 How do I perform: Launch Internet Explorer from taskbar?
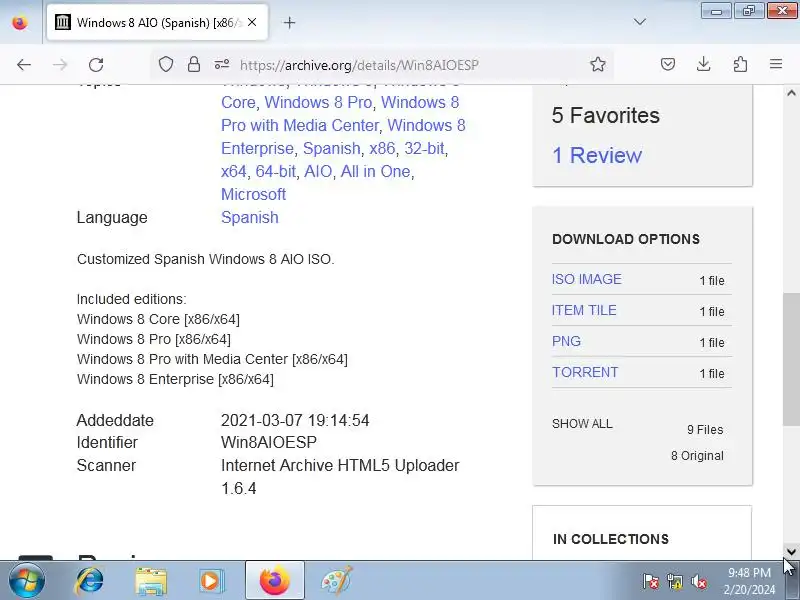point(89,581)
